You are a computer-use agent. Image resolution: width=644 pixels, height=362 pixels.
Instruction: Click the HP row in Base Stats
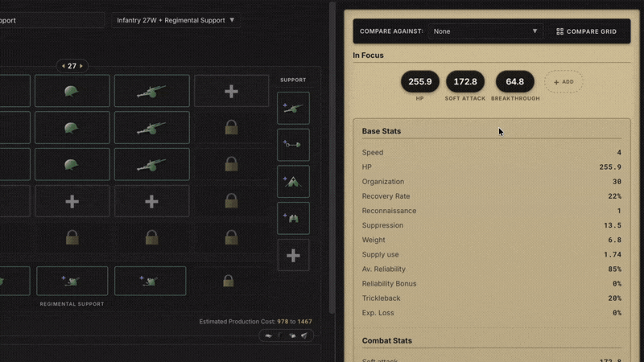point(492,167)
